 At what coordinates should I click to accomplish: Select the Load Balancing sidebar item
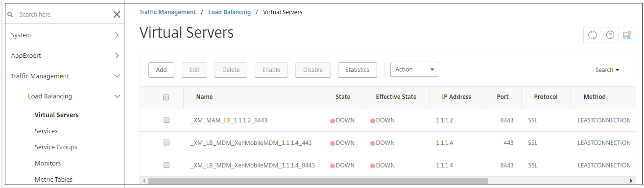click(x=50, y=96)
